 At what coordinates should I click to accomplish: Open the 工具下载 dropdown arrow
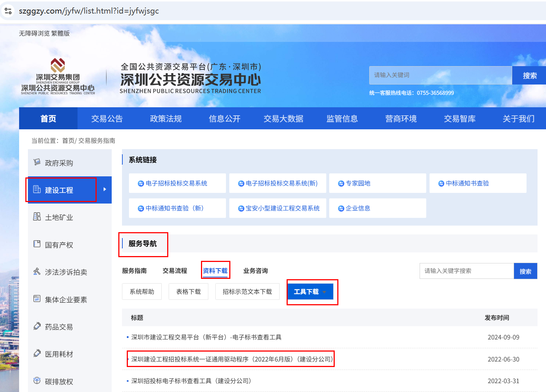(x=324, y=292)
